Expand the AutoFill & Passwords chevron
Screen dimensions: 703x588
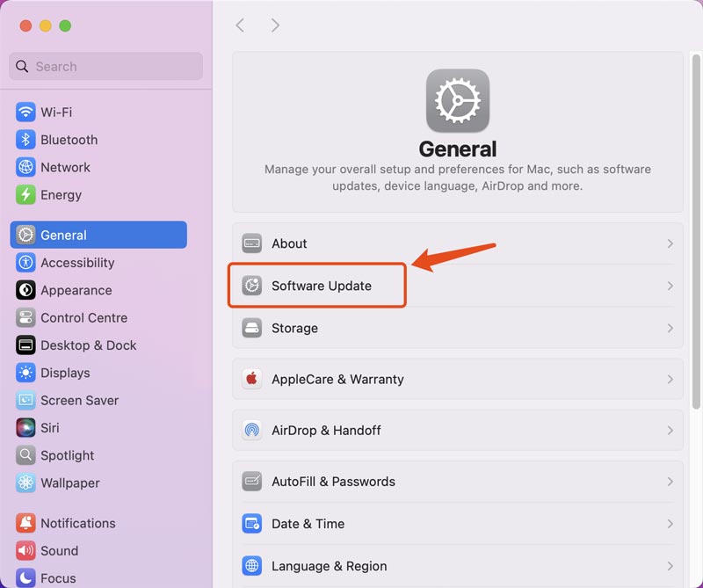pos(670,482)
